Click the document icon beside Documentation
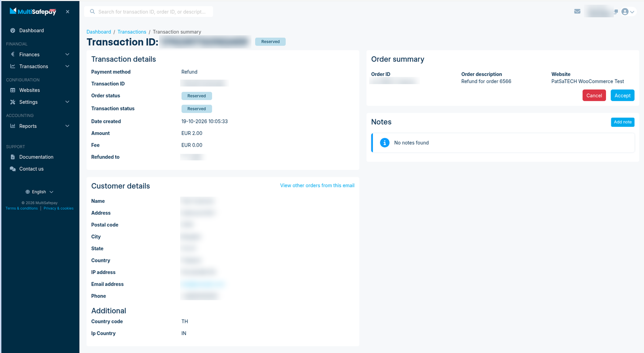 click(13, 157)
